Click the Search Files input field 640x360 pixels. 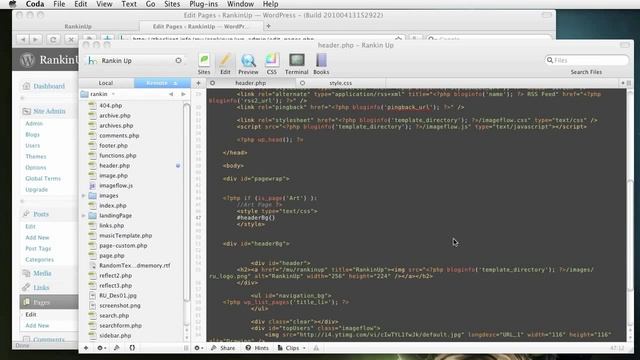[x=587, y=60]
